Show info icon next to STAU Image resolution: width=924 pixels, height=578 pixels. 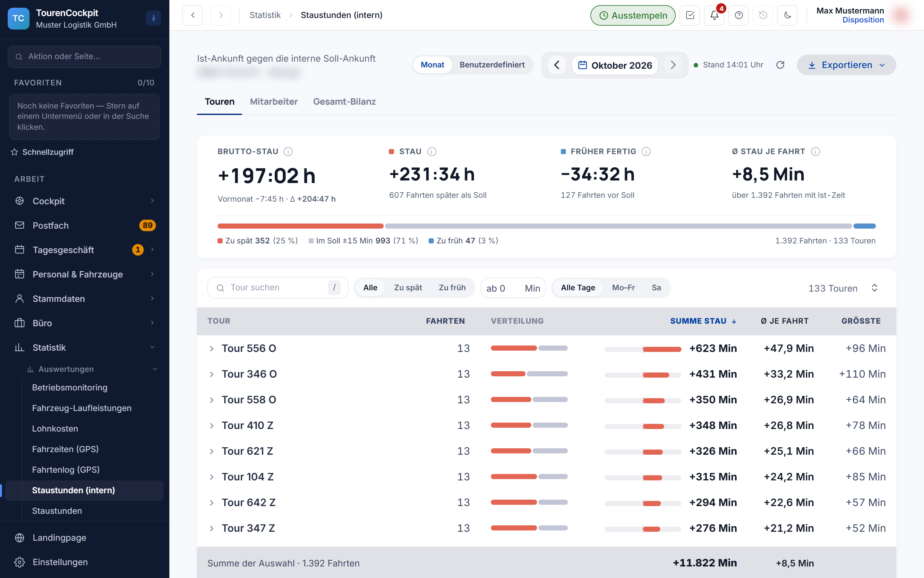tap(432, 152)
